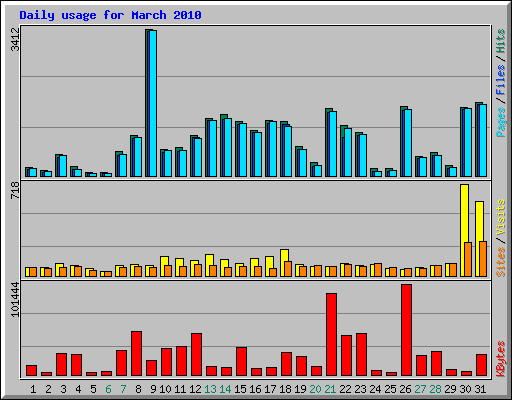Click the 'Daily usage for March 2010' title
The image size is (512, 400).
click(110, 15)
